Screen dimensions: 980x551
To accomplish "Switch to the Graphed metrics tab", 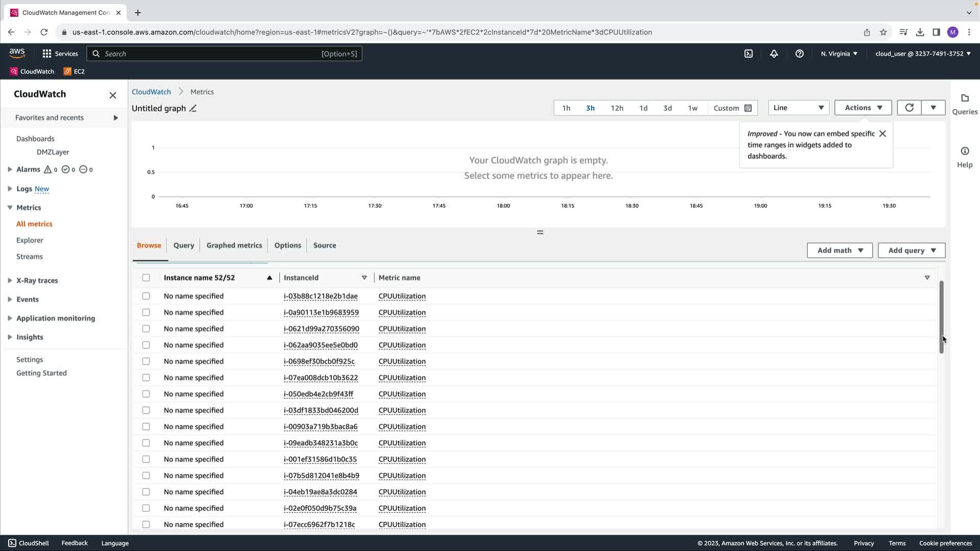I will pyautogui.click(x=234, y=245).
